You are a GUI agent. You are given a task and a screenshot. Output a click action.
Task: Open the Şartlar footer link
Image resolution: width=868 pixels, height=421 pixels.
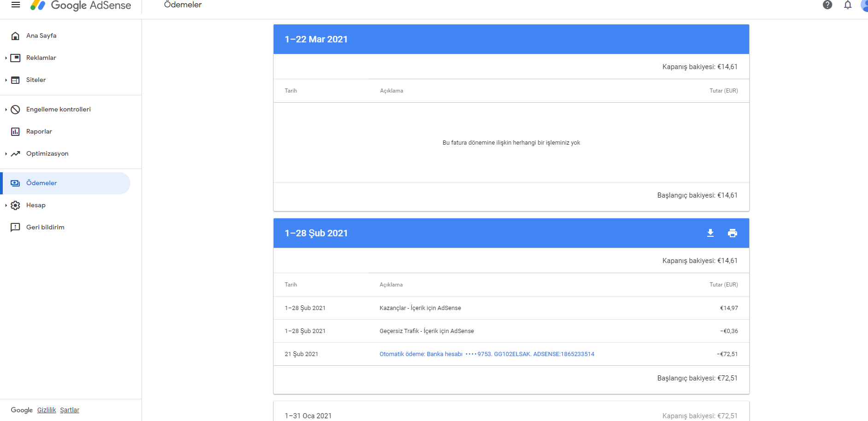pyautogui.click(x=70, y=410)
